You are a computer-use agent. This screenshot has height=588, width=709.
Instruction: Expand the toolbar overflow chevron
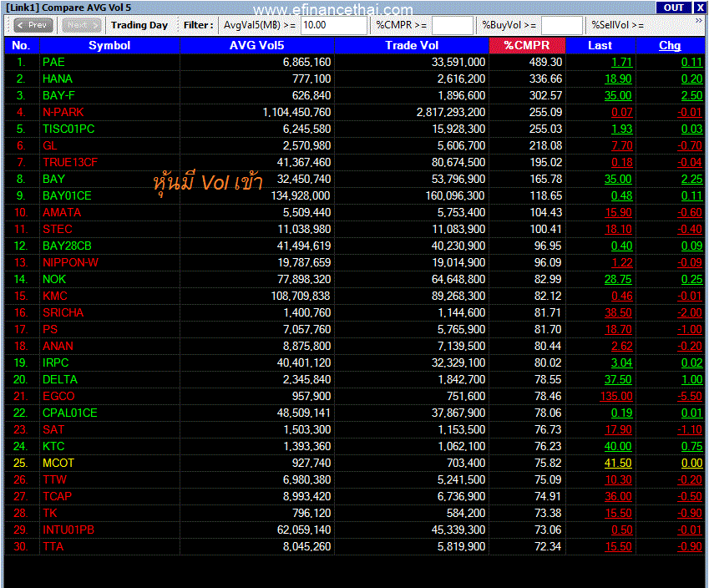[x=699, y=21]
